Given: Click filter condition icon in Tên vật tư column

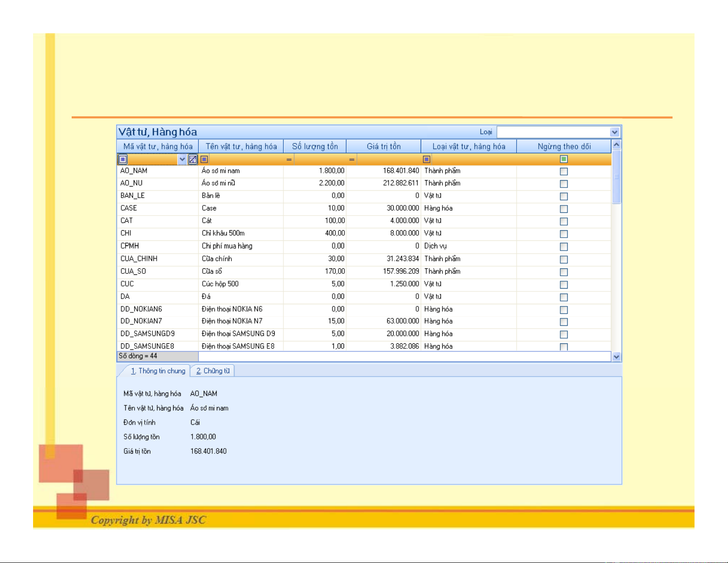Looking at the screenshot, I should point(205,159).
